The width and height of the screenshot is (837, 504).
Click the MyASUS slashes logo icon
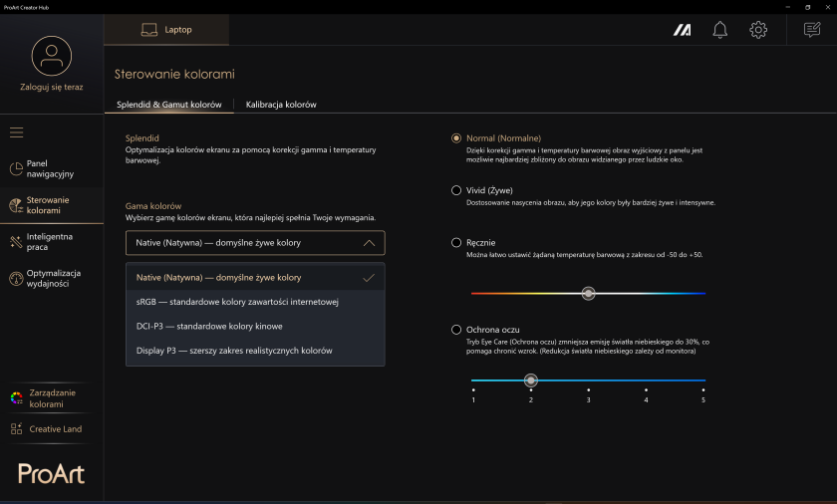pyautogui.click(x=682, y=30)
